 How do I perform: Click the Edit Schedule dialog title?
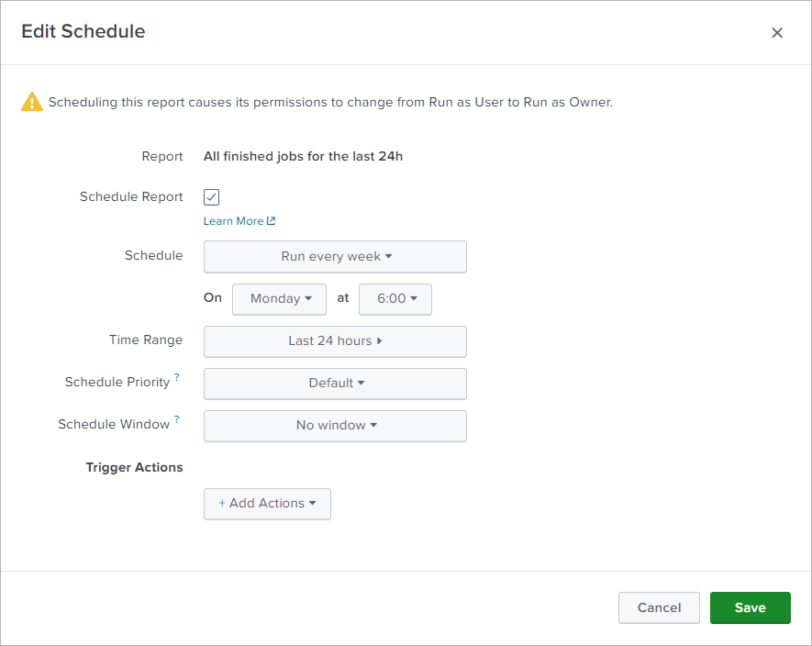(x=83, y=31)
